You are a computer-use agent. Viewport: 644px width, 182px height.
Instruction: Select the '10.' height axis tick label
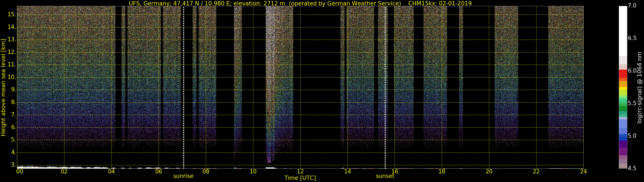point(12,77)
